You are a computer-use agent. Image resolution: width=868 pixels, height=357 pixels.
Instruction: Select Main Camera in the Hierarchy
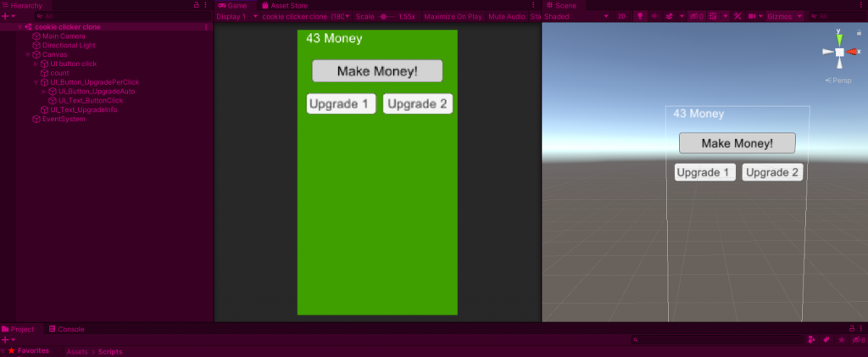click(x=64, y=36)
